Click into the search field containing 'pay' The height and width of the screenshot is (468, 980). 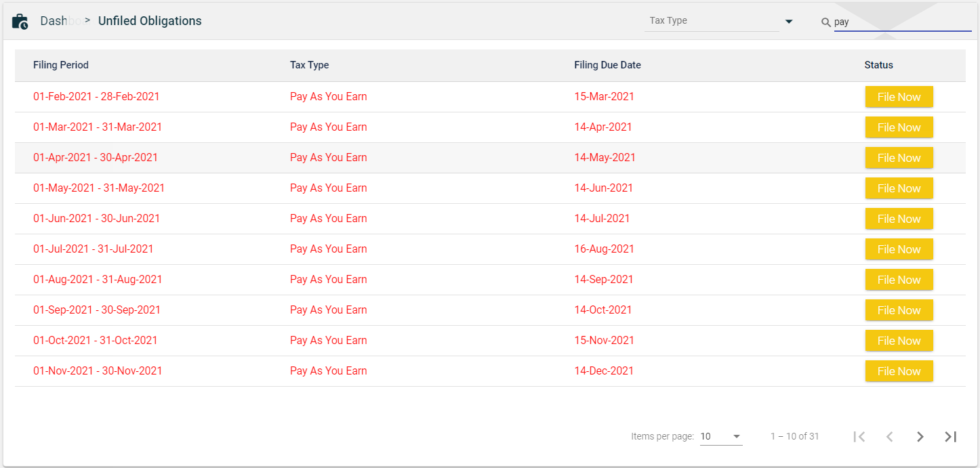[x=901, y=22]
